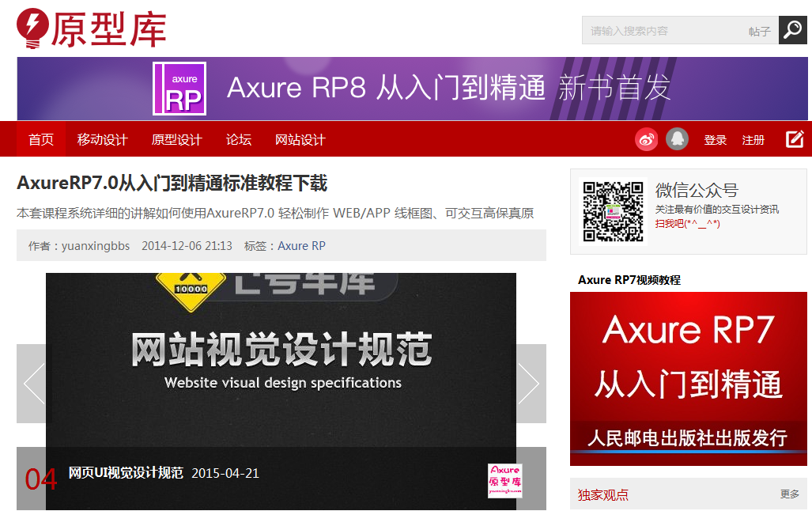812x511 pixels.
Task: Click the 原型库 lightbulb logo
Action: pyautogui.click(x=92, y=29)
